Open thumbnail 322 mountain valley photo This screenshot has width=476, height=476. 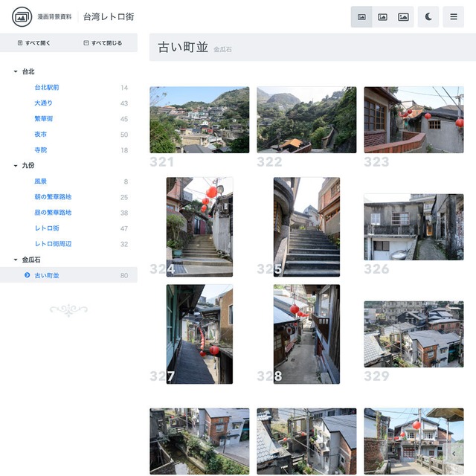pyautogui.click(x=306, y=120)
